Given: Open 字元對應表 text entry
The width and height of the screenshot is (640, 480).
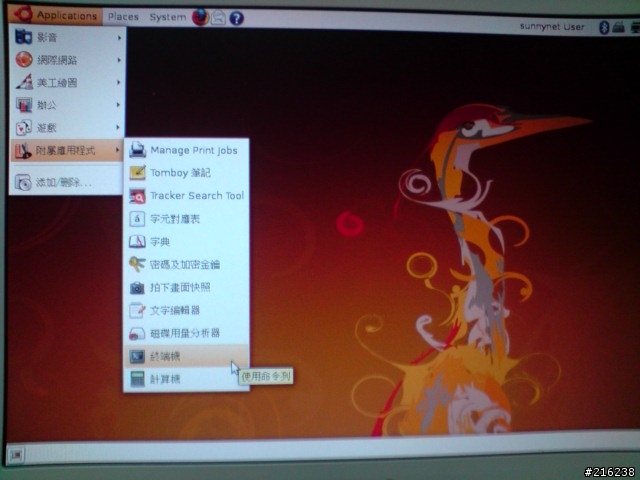Looking at the screenshot, I should (x=175, y=219).
